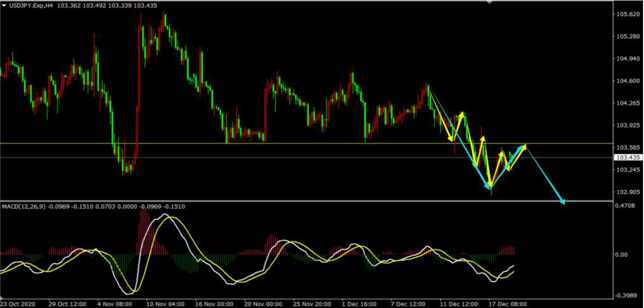Click the 11 Dec 12:00 time label
Screen dimensions: 644x308
pos(459,304)
